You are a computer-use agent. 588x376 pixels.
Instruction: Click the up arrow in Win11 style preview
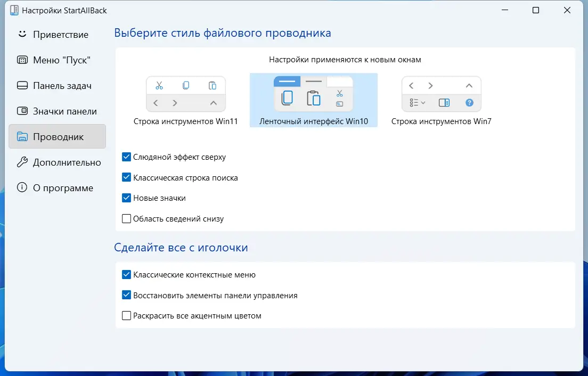pos(214,103)
